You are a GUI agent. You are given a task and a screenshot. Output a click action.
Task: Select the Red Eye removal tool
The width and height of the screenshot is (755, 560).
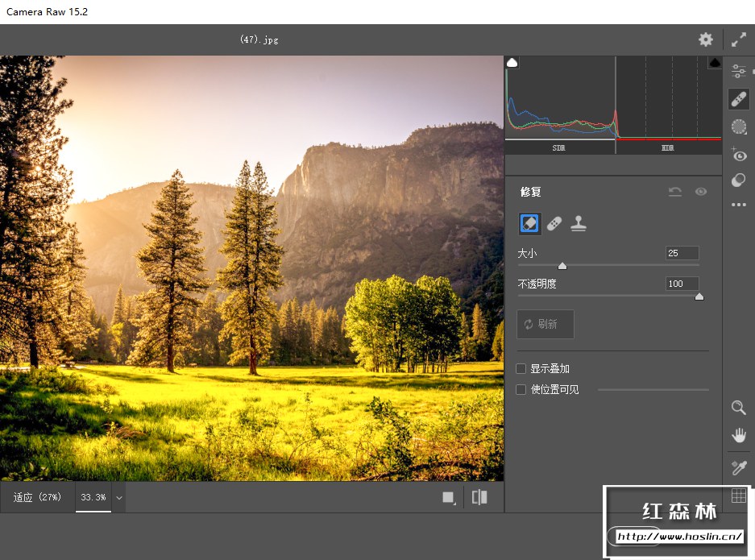tap(739, 155)
